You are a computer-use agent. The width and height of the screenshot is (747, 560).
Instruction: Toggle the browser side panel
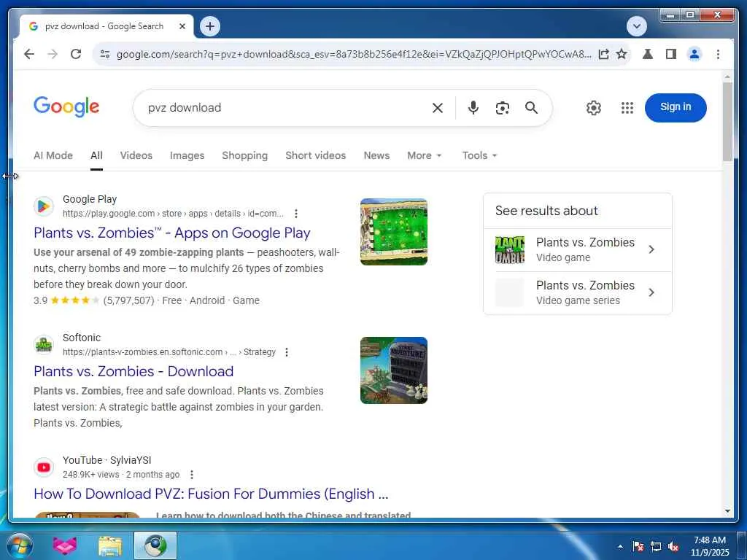(x=671, y=54)
